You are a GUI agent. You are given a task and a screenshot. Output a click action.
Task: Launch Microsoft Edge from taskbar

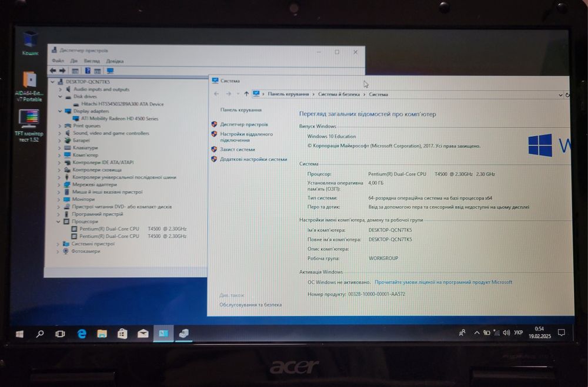click(81, 334)
